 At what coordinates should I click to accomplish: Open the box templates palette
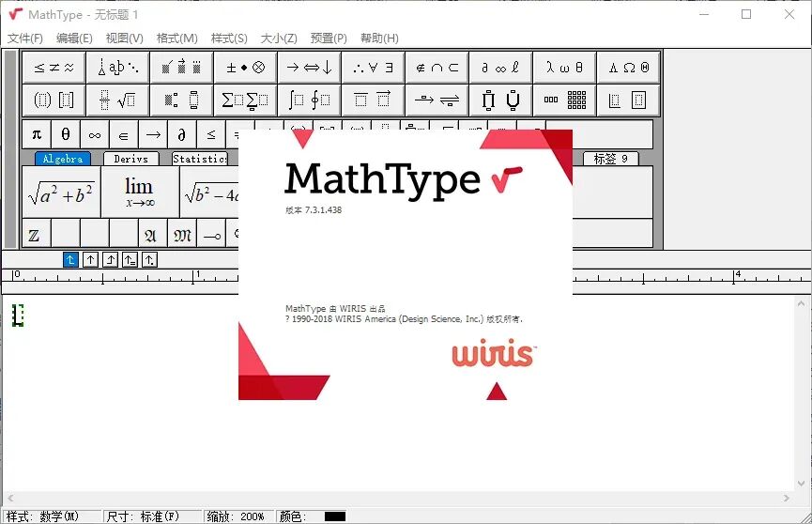[628, 100]
